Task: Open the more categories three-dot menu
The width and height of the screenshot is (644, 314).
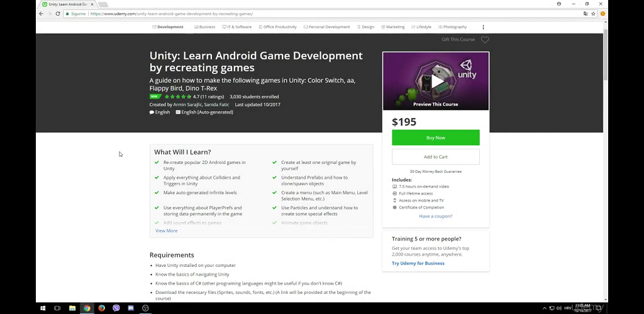Action: point(483,27)
